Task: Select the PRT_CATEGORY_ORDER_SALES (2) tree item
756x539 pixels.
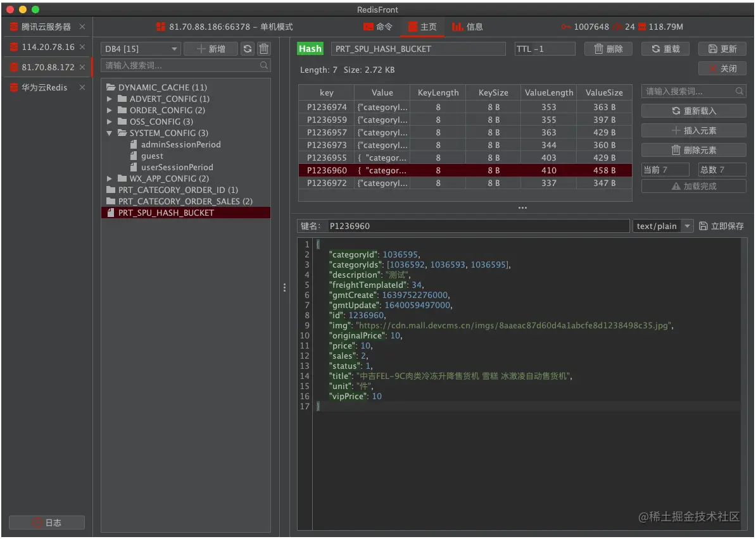Action: pos(186,201)
